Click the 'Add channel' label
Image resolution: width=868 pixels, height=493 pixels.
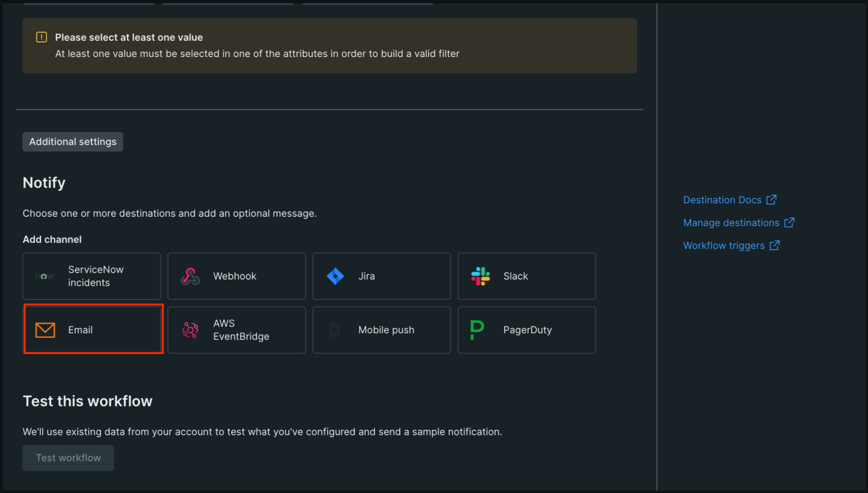[52, 239]
